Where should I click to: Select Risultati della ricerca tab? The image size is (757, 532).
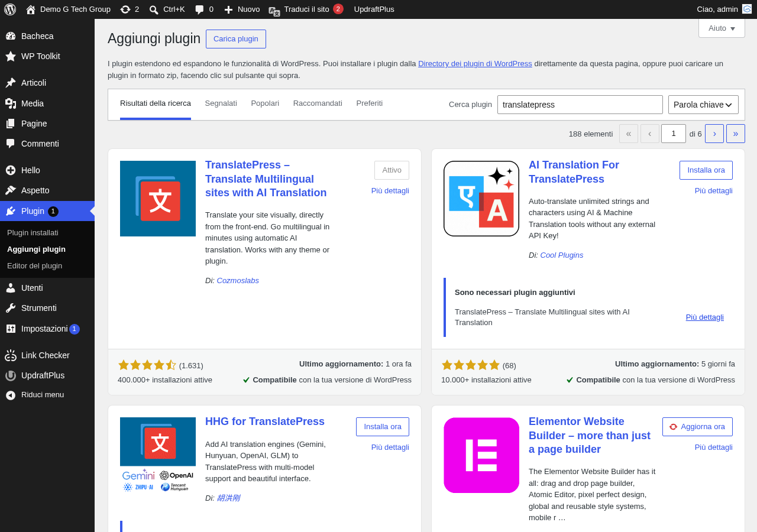tap(156, 103)
